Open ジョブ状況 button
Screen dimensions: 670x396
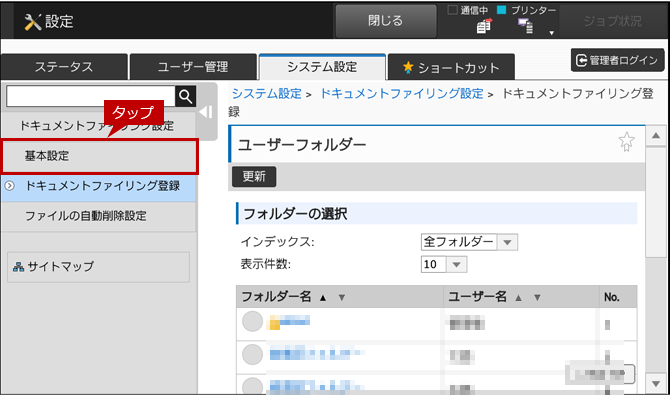coord(613,21)
